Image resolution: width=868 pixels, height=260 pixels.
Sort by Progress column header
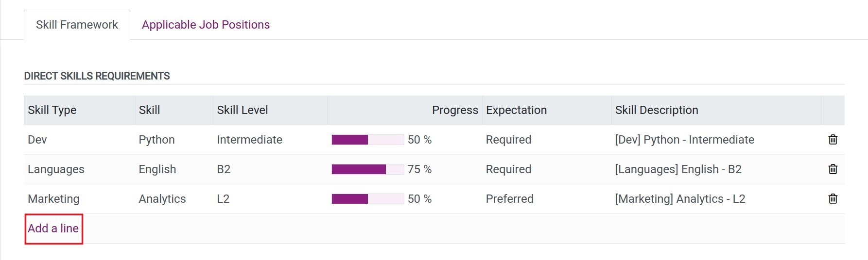[x=455, y=110]
